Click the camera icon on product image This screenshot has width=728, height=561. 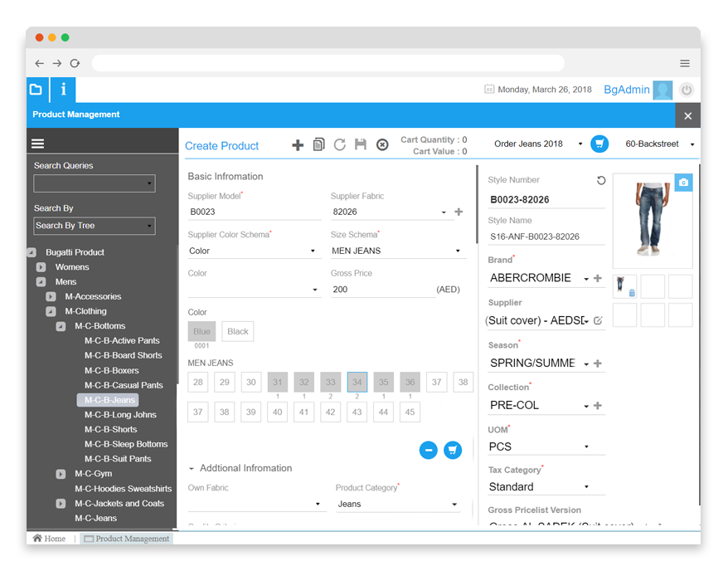pos(682,183)
